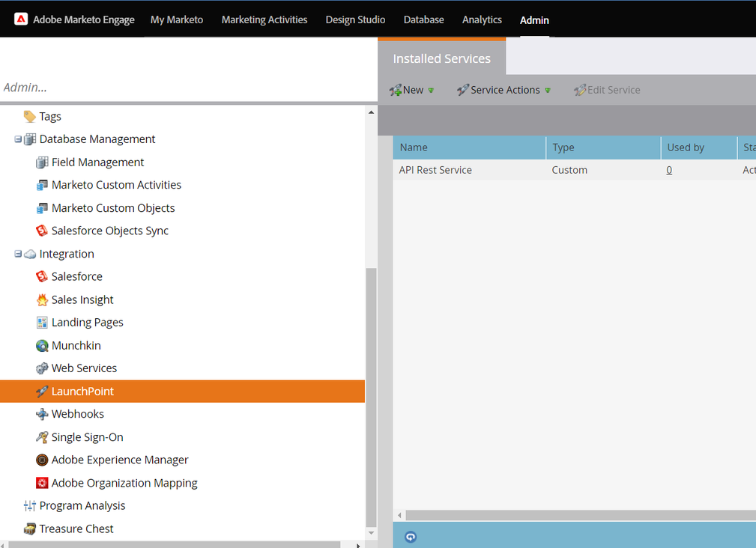Screen dimensions: 756x548
Task: Open the My Marketo tab
Action: pyautogui.click(x=177, y=19)
